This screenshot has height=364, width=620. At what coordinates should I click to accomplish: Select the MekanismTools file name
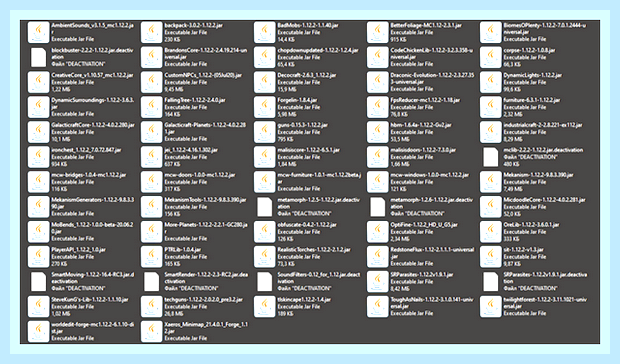205,200
